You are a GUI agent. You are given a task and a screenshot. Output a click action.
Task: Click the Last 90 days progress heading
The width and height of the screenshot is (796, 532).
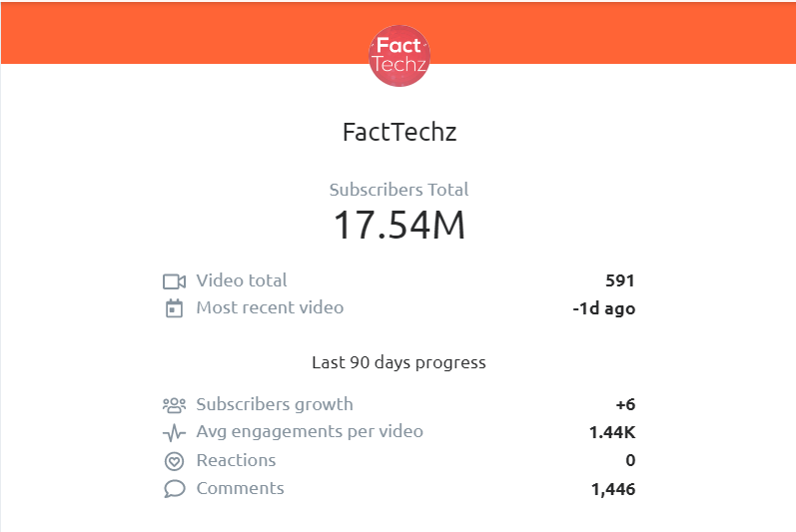click(x=399, y=362)
